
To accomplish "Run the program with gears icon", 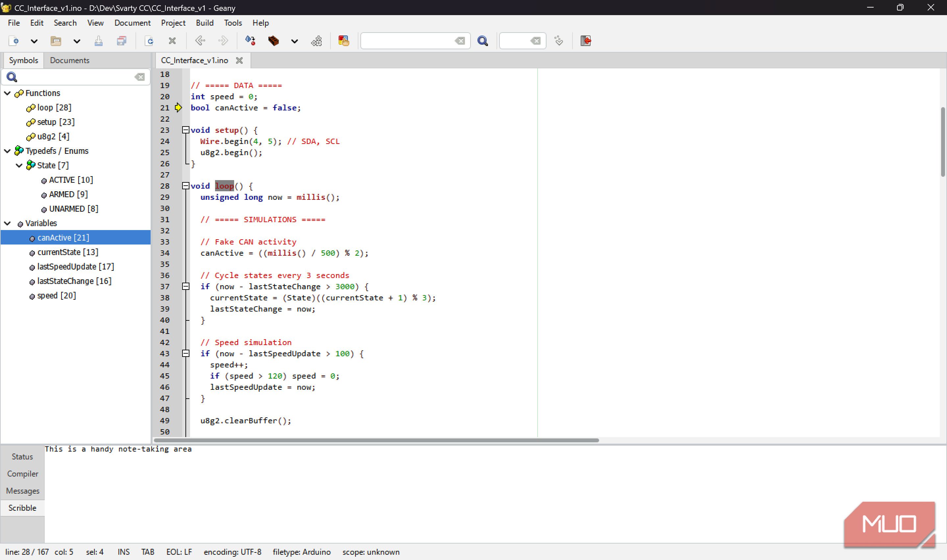I will point(316,41).
